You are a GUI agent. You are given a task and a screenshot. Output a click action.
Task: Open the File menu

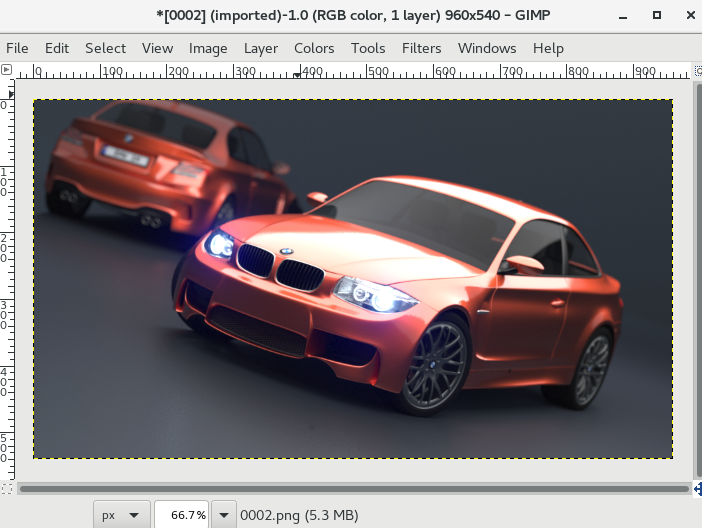[x=17, y=48]
